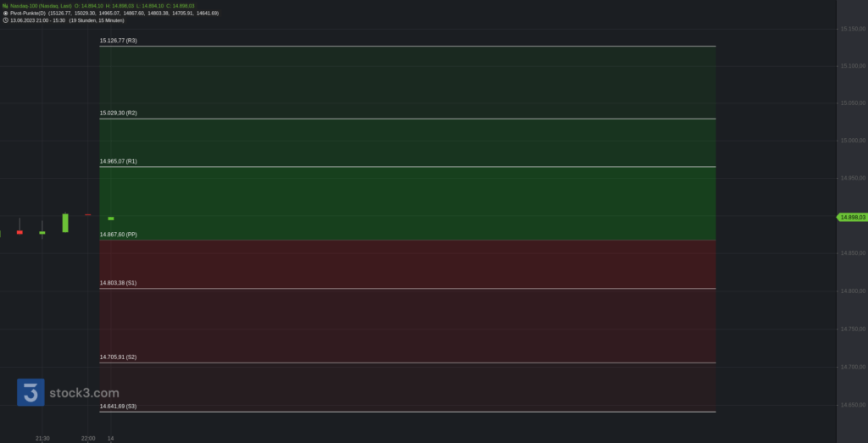Click the blue stock3 logo square

coord(31,392)
